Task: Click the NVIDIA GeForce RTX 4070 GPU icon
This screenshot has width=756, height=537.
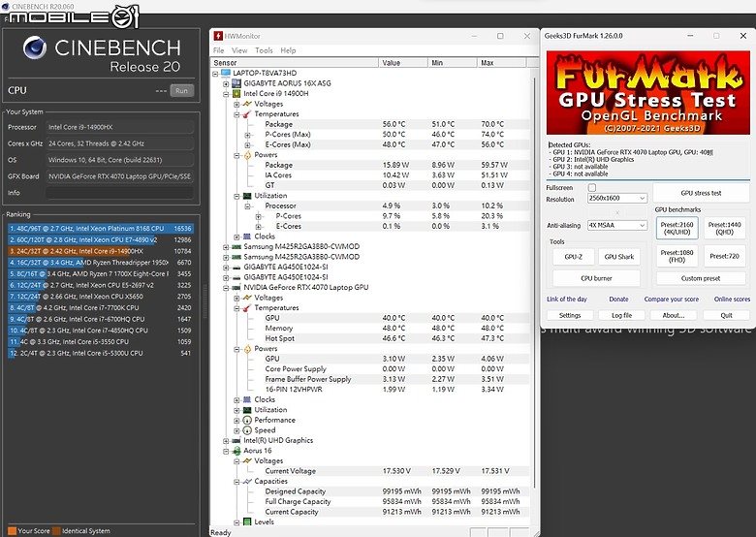Action: click(236, 287)
